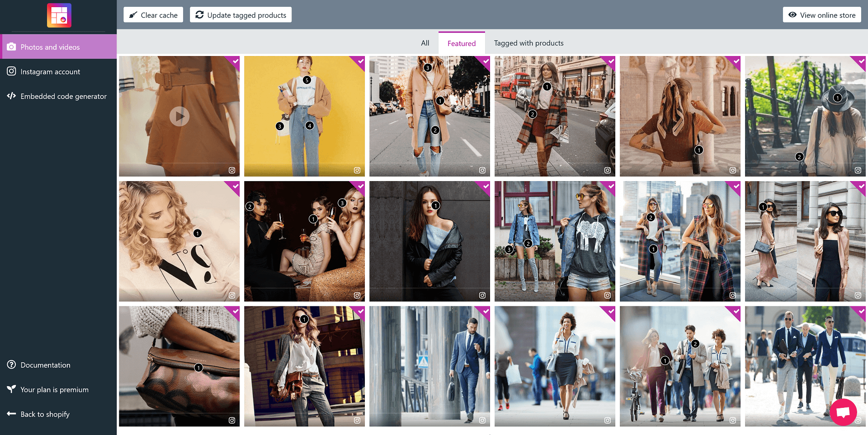Open View online store
Viewport: 868px width, 435px height.
[822, 15]
